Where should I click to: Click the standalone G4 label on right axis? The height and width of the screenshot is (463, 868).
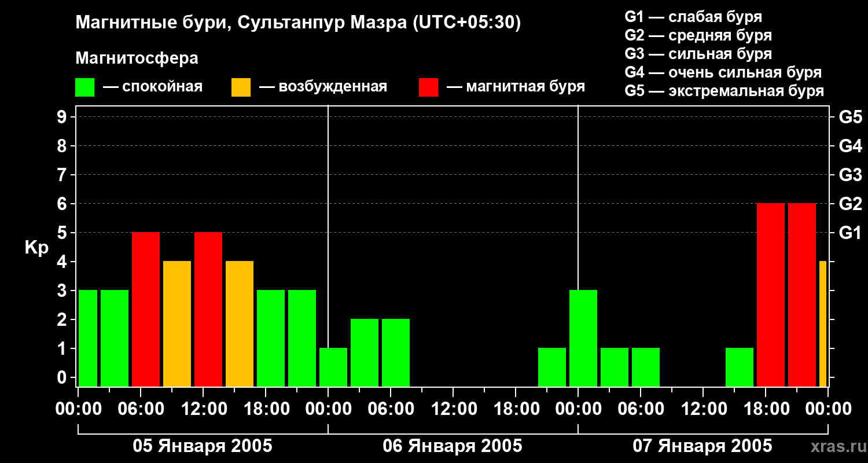[x=850, y=146]
